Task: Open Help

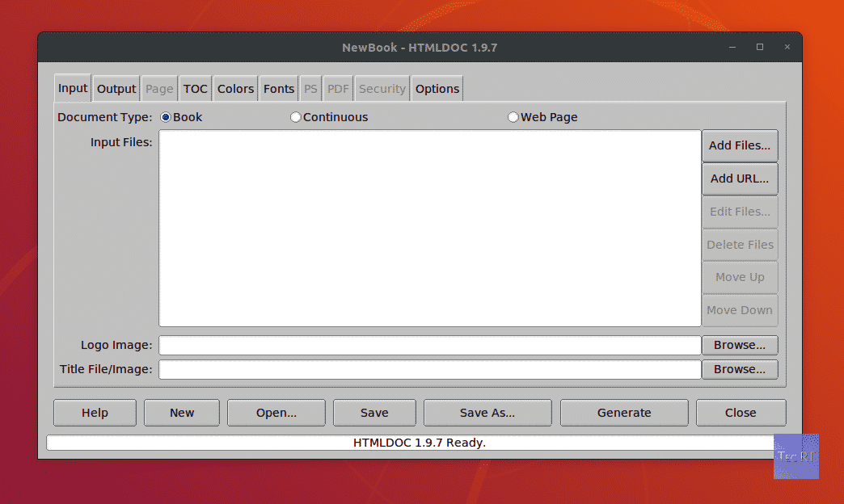Action: [95, 413]
